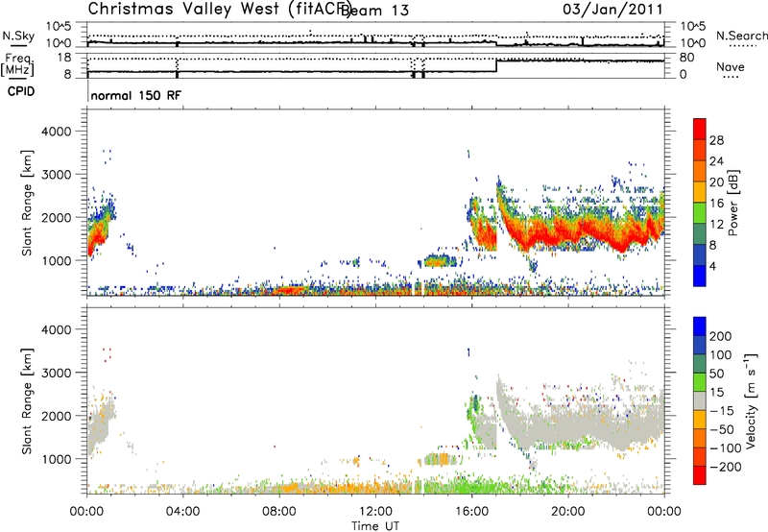Click the 'N.Sky' legend label
Image resolution: width=768 pixels, height=532 pixels.
[x=18, y=36]
